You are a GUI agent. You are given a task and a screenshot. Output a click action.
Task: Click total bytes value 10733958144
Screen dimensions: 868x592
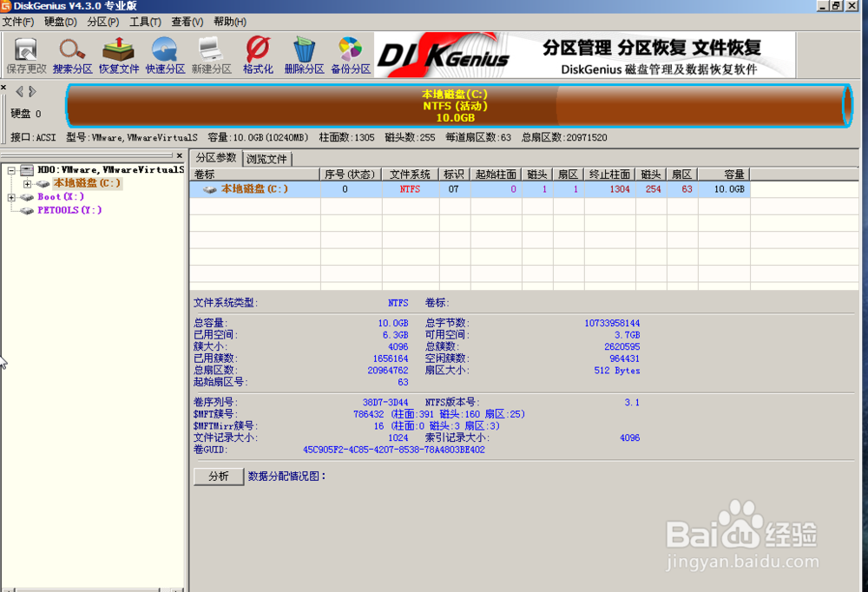tap(612, 323)
